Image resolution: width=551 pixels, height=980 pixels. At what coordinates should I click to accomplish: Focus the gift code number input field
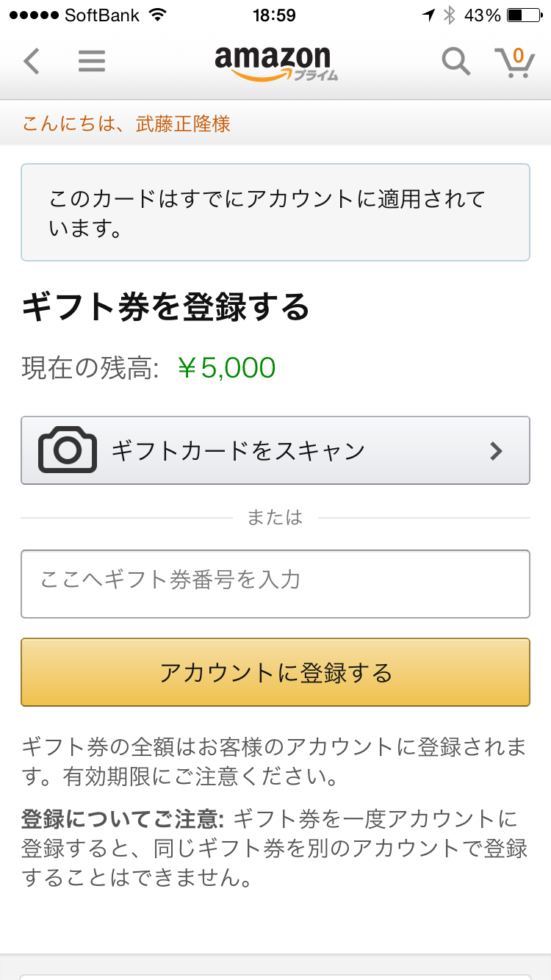[275, 584]
